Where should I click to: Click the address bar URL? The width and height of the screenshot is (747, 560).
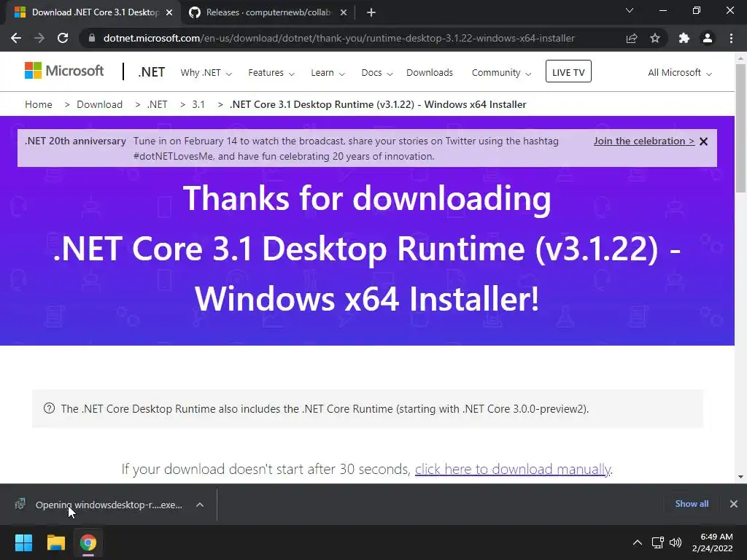[x=338, y=38]
